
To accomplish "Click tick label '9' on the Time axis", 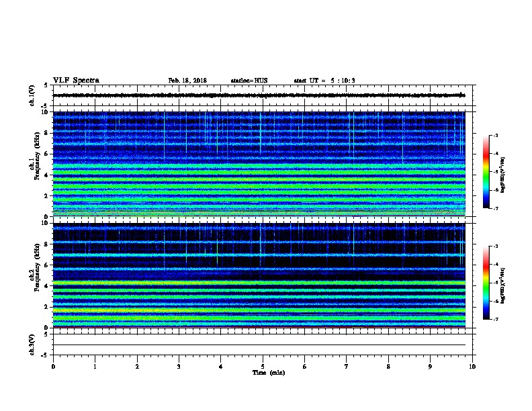I will (x=430, y=367).
